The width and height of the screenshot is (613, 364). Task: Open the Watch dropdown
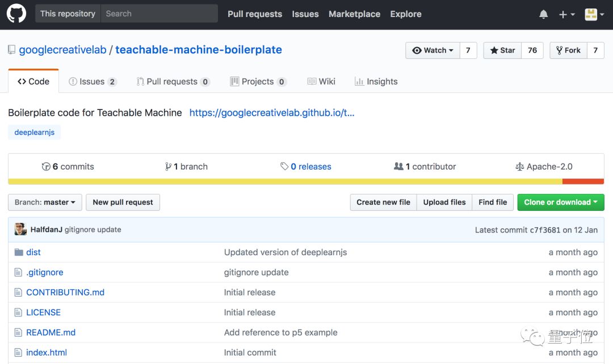433,50
